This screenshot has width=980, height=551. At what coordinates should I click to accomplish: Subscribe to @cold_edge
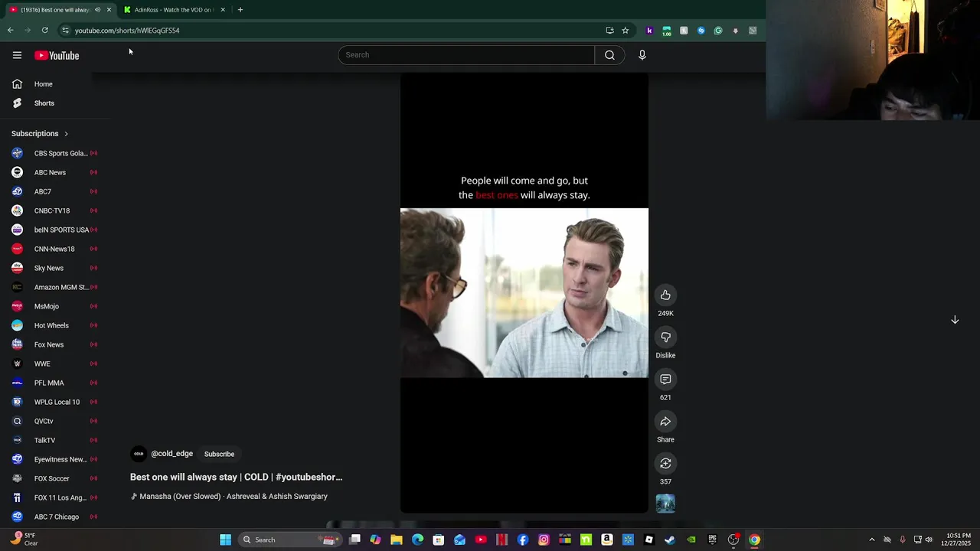click(x=219, y=454)
